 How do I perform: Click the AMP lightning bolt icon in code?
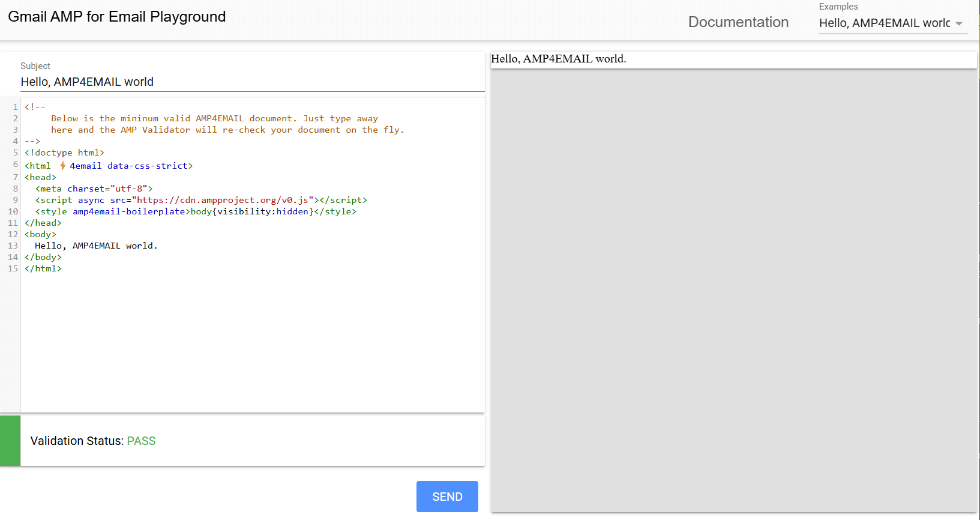click(62, 165)
